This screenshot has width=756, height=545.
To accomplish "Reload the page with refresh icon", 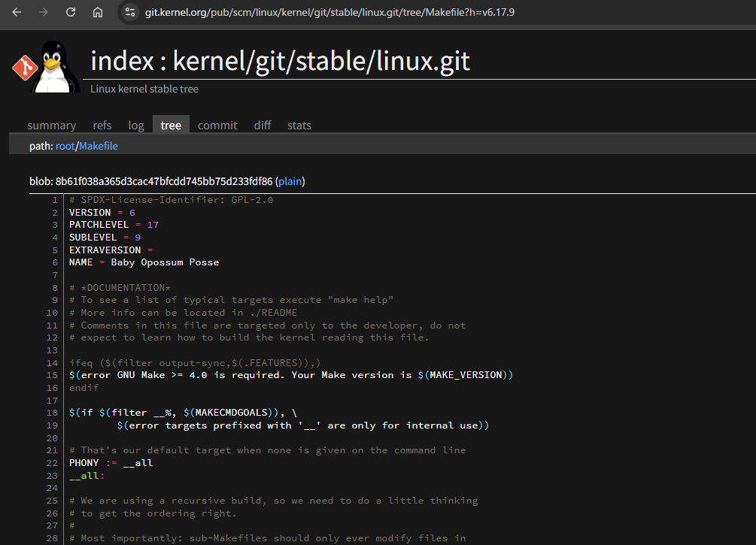I will pos(71,12).
